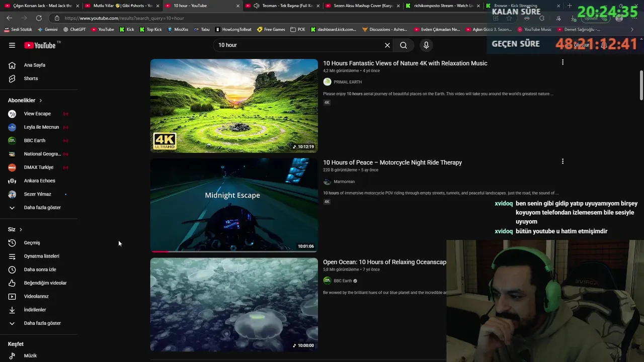Screen dimensions: 644x362
Task: Open more options for Motorcycle Night Ride video
Action: (562, 161)
